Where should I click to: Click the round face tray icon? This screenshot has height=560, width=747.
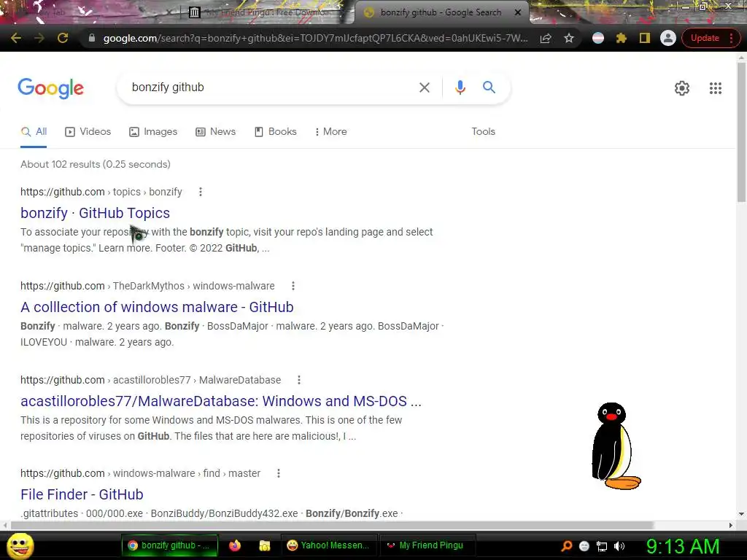(584, 546)
